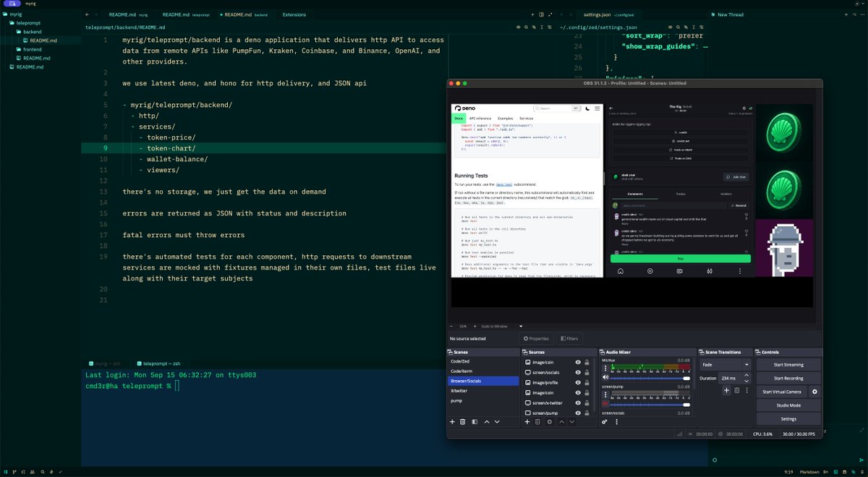
Task: Zoom in OBS preview with plus icon
Action: 473,326
